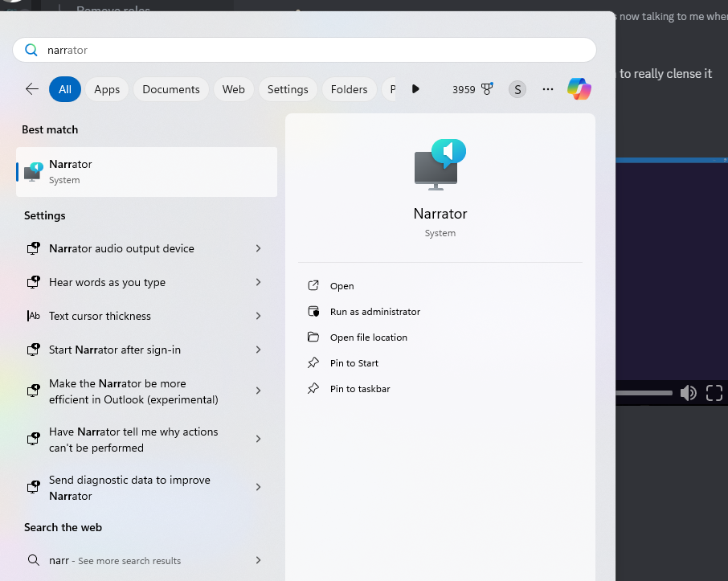This screenshot has height=581, width=728.
Task: Select the All filter tab
Action: point(65,89)
